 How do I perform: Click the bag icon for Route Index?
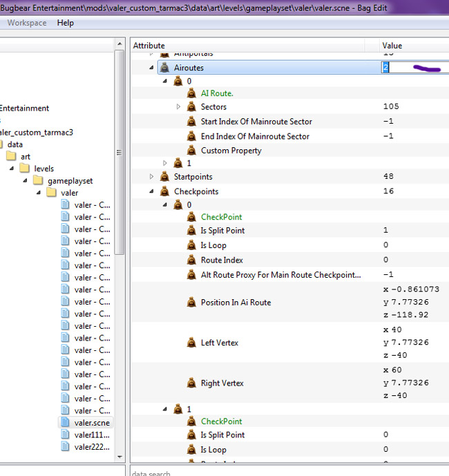[191, 260]
